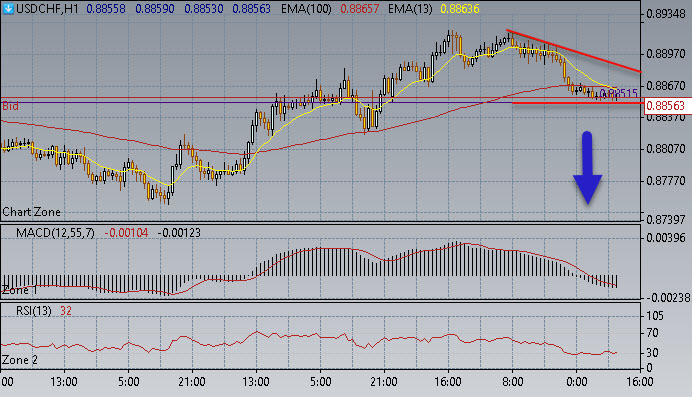Viewport: 692px width, 397px height.
Task: Click the EMA(13) indicator label
Action: (410, 9)
